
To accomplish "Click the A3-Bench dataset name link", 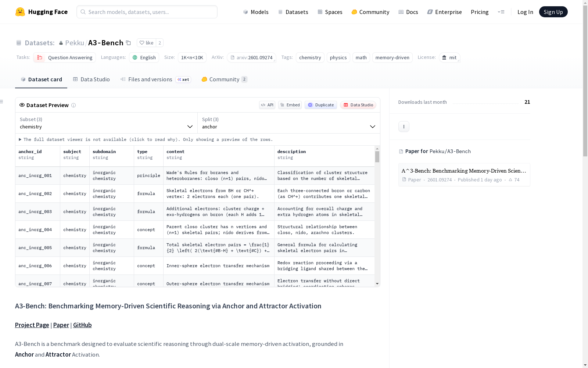I will coord(106,43).
